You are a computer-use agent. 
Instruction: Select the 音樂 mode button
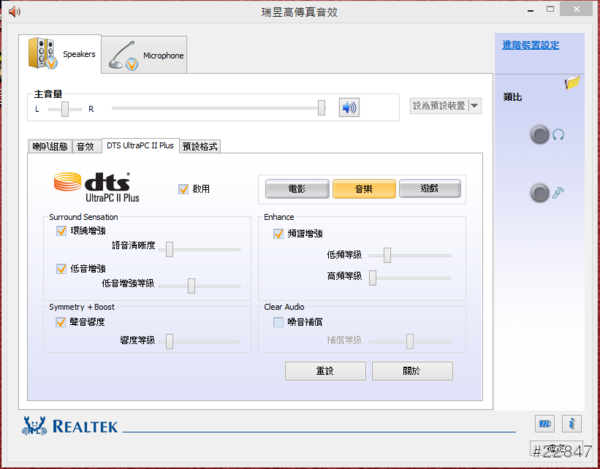pyautogui.click(x=364, y=189)
